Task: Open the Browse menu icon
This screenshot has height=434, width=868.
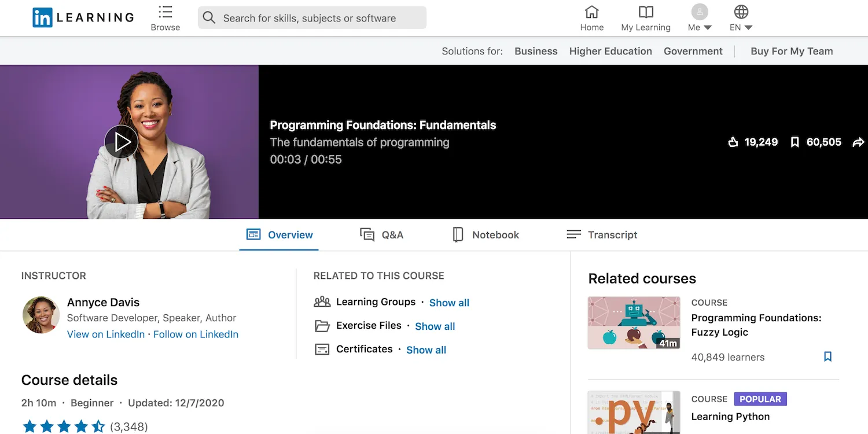Action: click(x=165, y=12)
